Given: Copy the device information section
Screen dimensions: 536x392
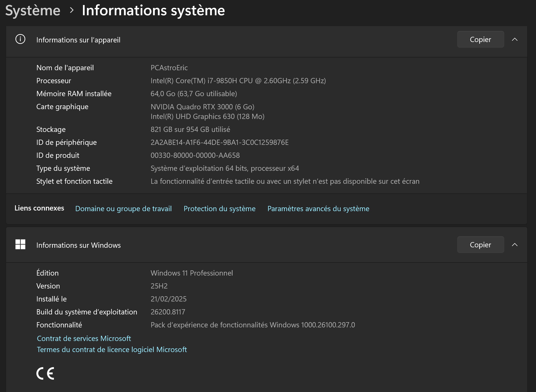Looking at the screenshot, I should tap(480, 39).
